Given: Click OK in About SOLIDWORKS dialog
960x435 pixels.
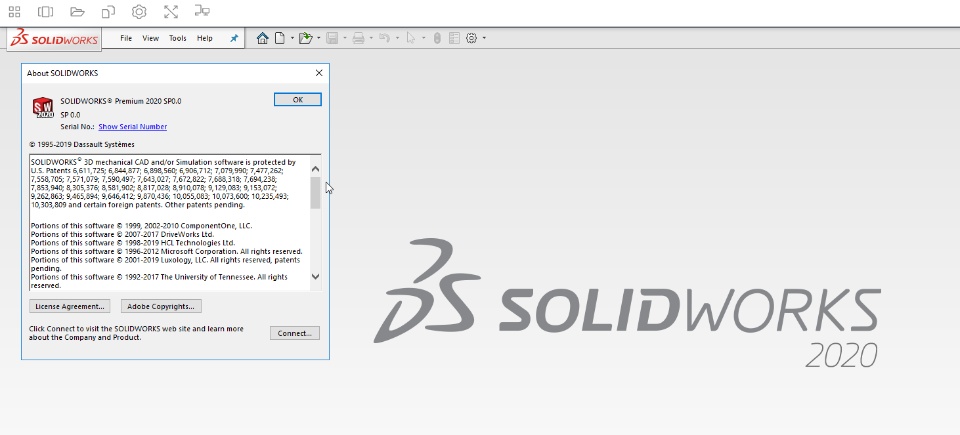Looking at the screenshot, I should point(298,100).
